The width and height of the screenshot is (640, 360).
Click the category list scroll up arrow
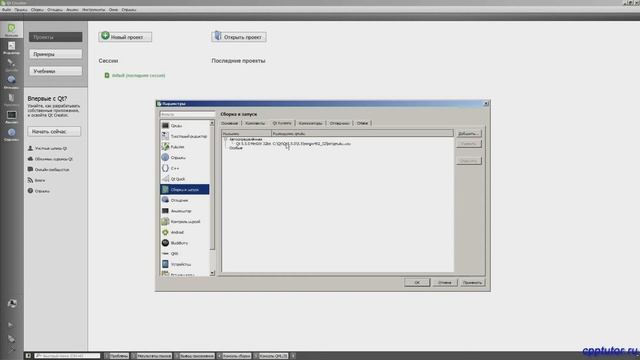(x=212, y=123)
